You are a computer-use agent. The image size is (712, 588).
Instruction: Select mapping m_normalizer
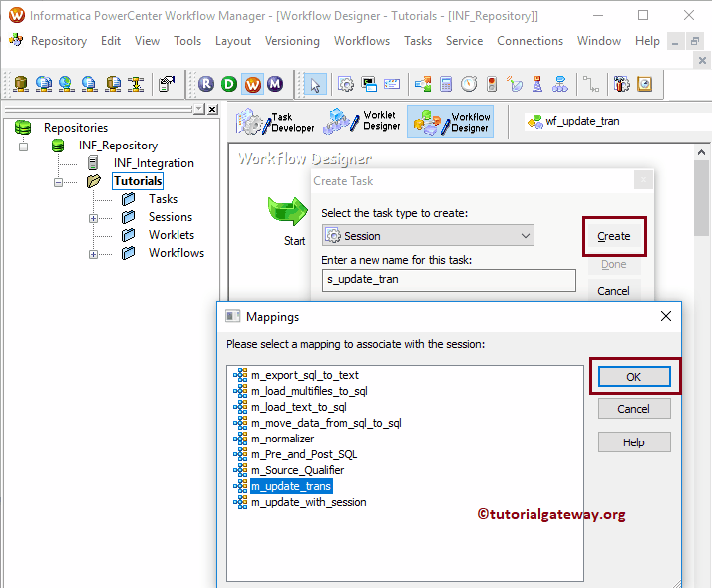pos(282,439)
